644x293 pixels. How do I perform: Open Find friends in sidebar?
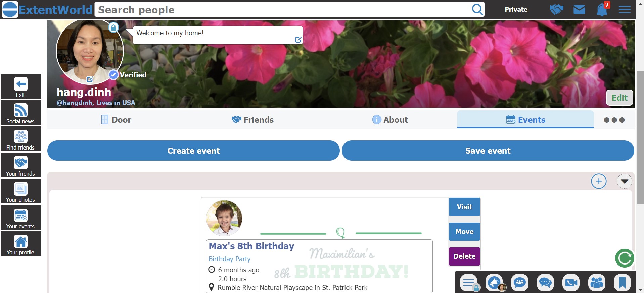tap(21, 139)
